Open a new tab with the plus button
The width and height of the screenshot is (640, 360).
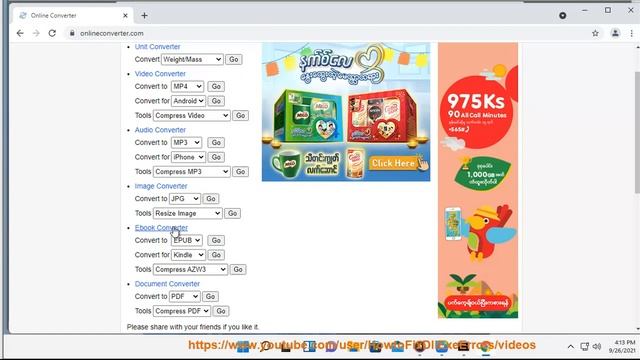(x=144, y=16)
